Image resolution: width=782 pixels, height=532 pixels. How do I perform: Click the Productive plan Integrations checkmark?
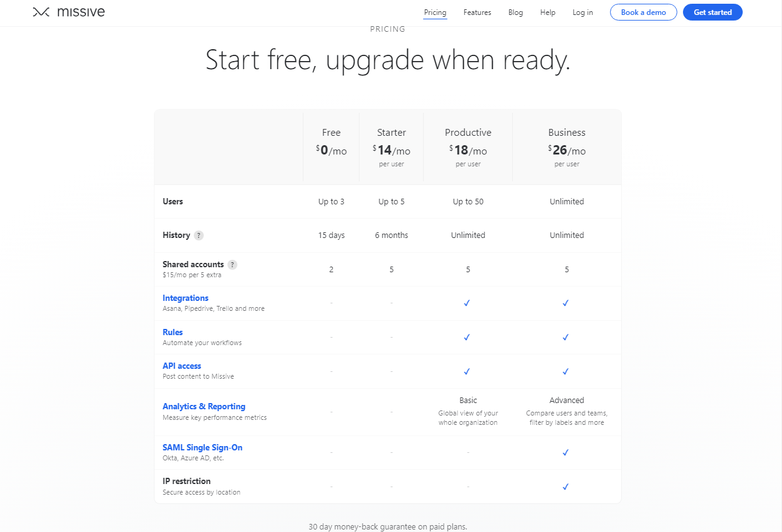[467, 303]
